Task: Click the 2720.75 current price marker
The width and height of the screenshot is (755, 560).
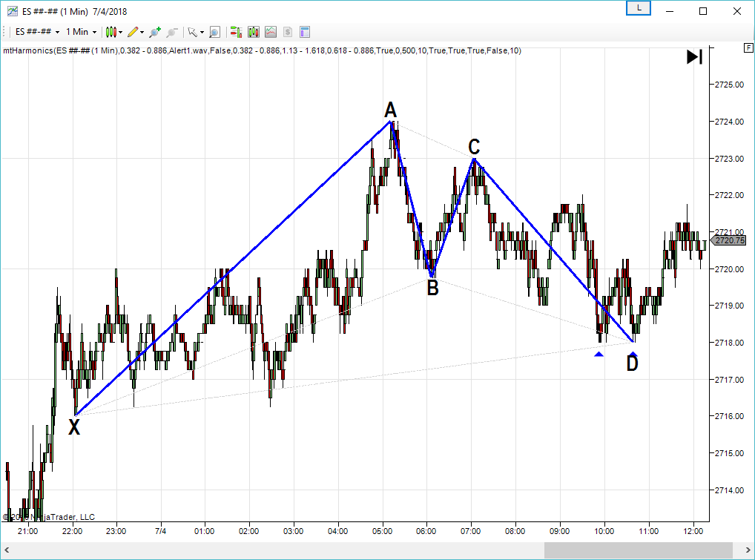Action: pos(728,240)
